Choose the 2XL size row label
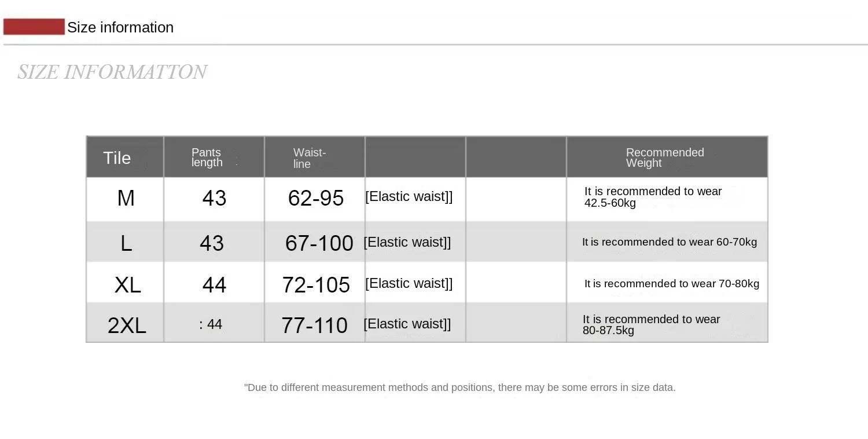This screenshot has width=868, height=439. [x=127, y=325]
